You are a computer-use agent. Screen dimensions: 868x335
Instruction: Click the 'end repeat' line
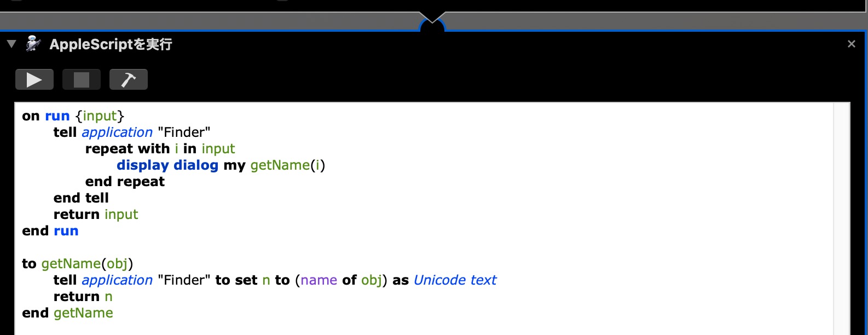coord(125,182)
